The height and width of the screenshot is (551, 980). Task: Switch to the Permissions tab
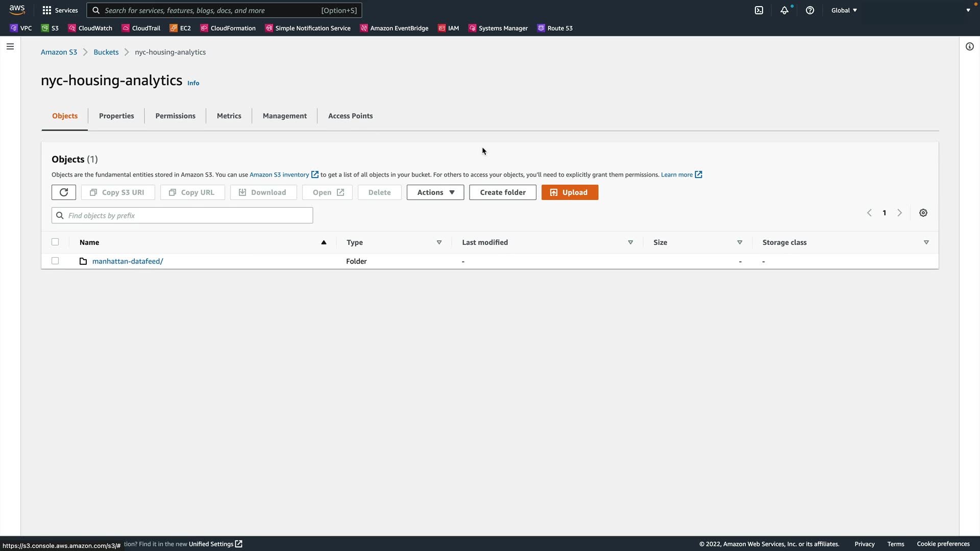(175, 116)
